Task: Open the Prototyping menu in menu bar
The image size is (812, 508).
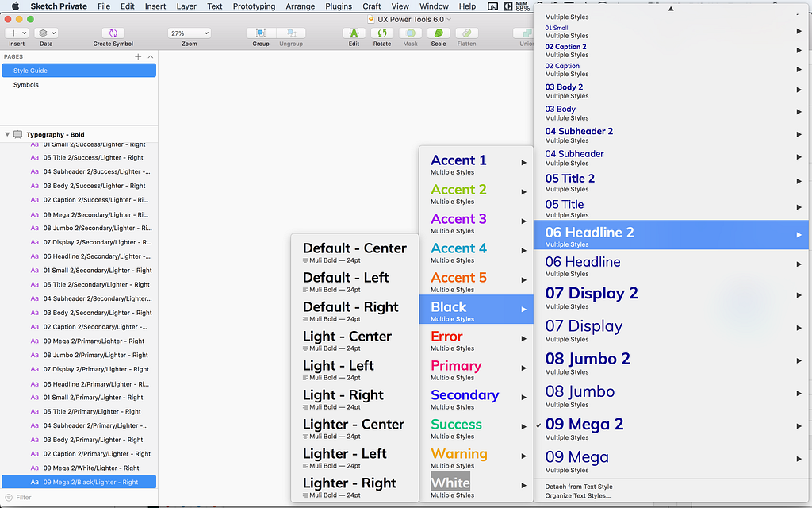Action: pos(254,6)
